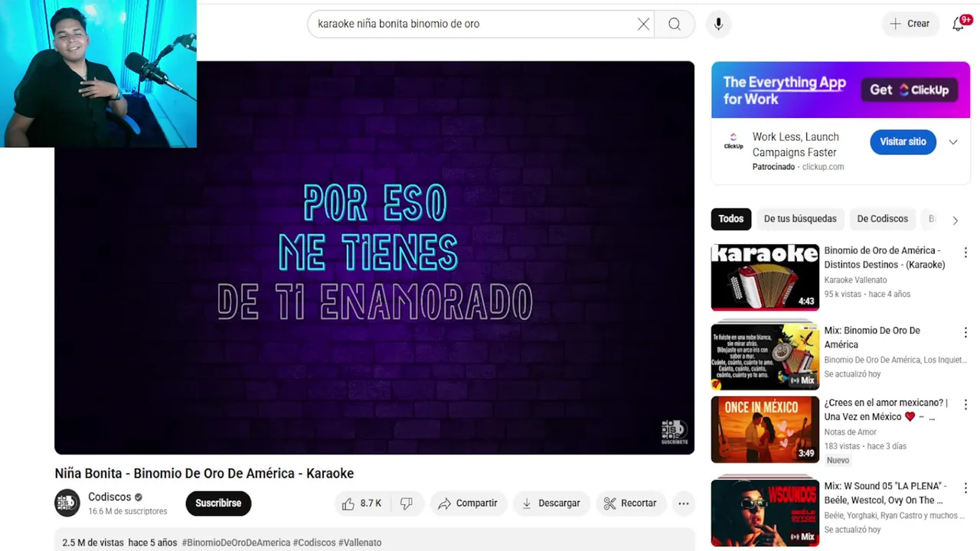Open more actions menu below video

[684, 503]
